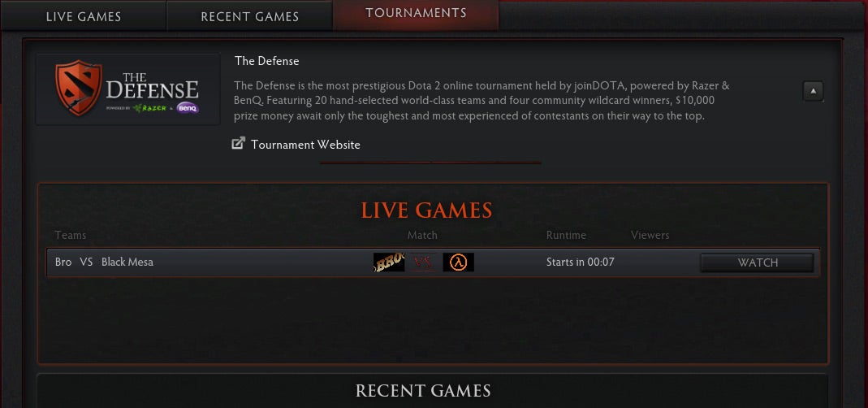Viewport: 868px width, 408px height.
Task: Click the Recent Games section heading
Action: [423, 390]
